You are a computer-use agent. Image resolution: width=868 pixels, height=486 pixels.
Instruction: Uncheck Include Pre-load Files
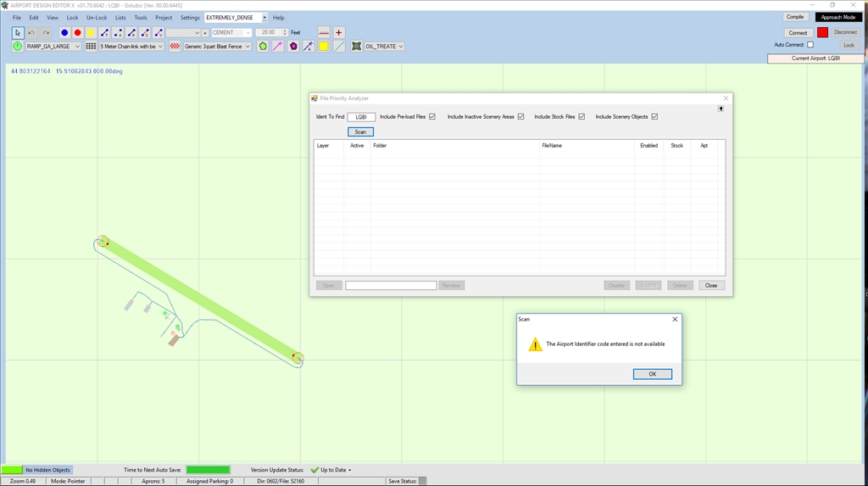[x=432, y=117]
